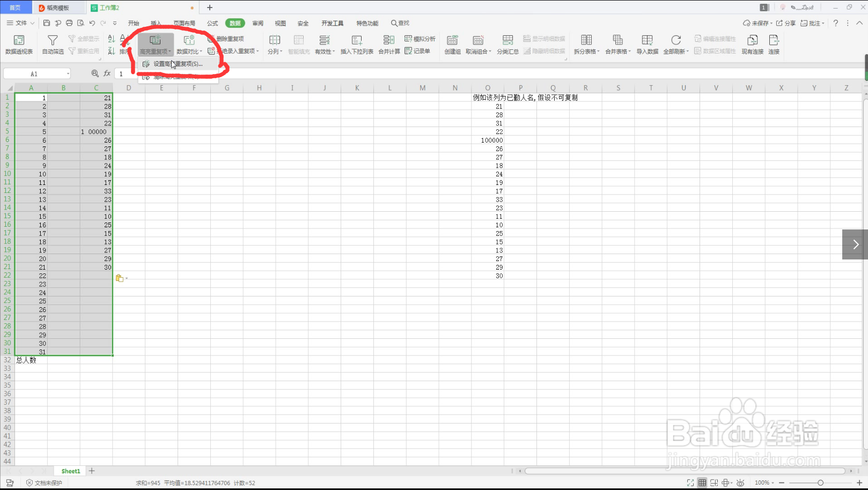The height and width of the screenshot is (490, 868).
Task: Switch to the 页面布局 page layout tab
Action: [184, 23]
